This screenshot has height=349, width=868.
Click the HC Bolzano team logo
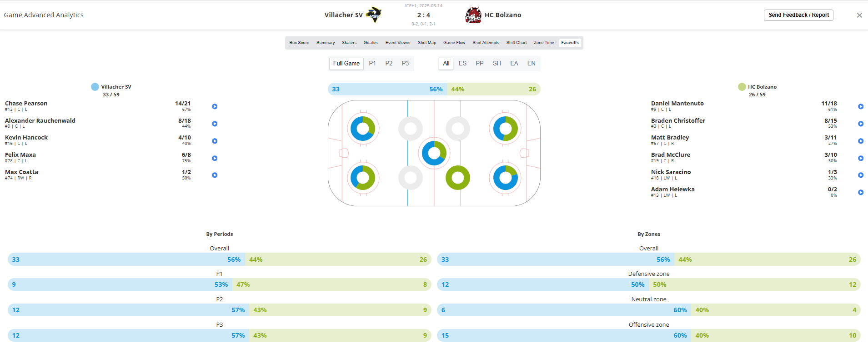coord(473,15)
